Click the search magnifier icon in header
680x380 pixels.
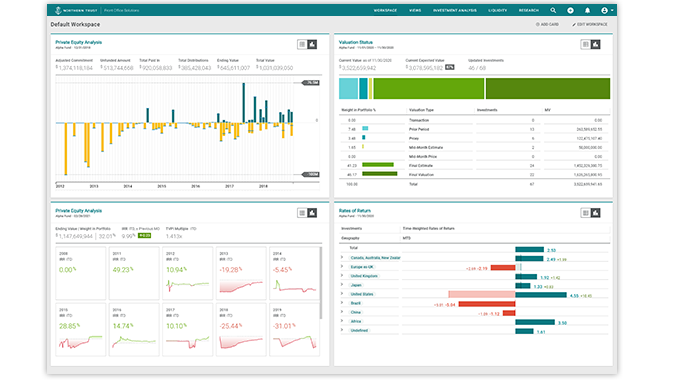[x=553, y=10]
